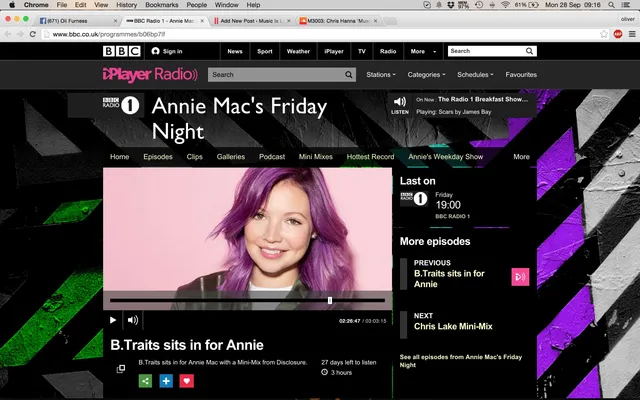The height and width of the screenshot is (400, 640).
Task: Submit iPlayer Radio search magnifier
Action: (349, 75)
